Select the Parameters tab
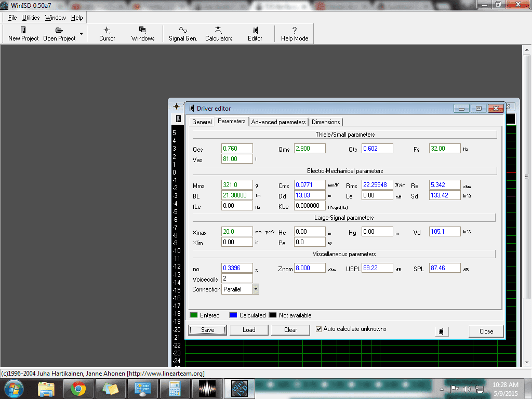 [231, 121]
